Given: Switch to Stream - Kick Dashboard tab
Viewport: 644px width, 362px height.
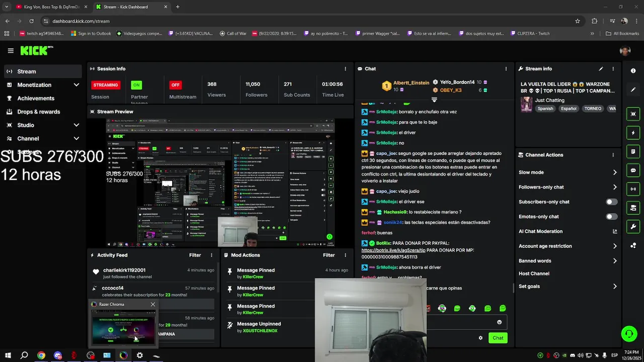Looking at the screenshot, I should tap(132, 7).
